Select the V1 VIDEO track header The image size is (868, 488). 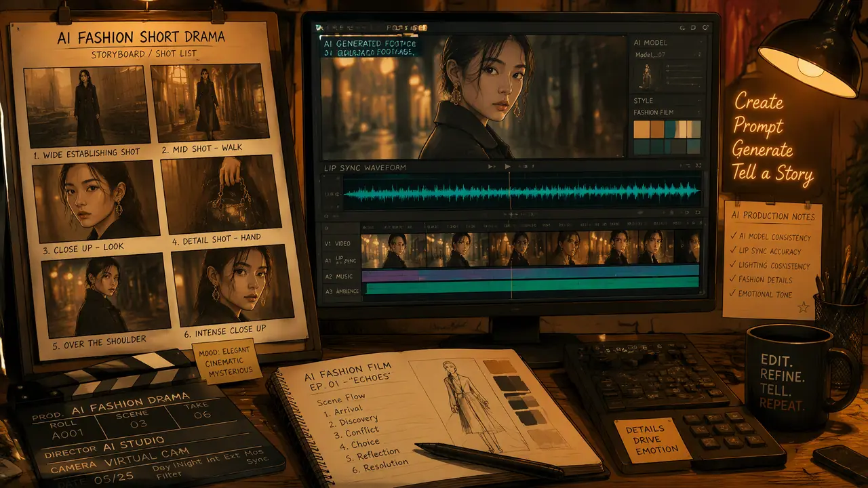(340, 243)
